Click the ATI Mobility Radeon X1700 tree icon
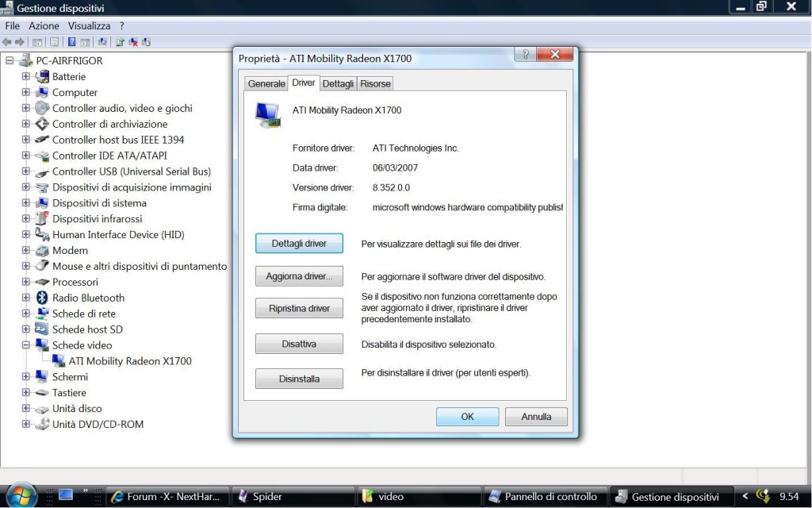The height and width of the screenshot is (508, 812). (59, 361)
